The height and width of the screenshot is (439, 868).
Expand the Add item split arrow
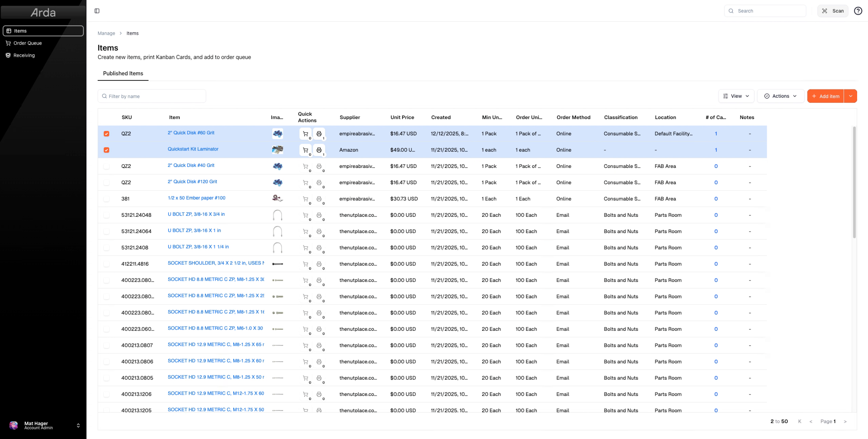[x=851, y=96]
